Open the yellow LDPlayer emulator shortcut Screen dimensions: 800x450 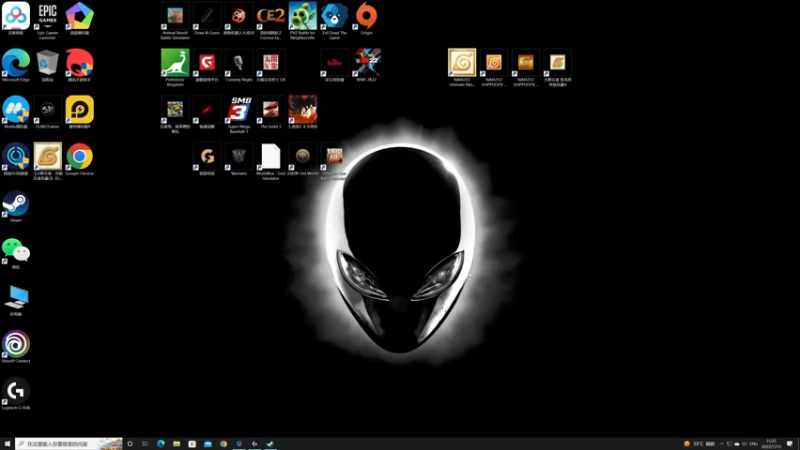pyautogui.click(x=80, y=112)
